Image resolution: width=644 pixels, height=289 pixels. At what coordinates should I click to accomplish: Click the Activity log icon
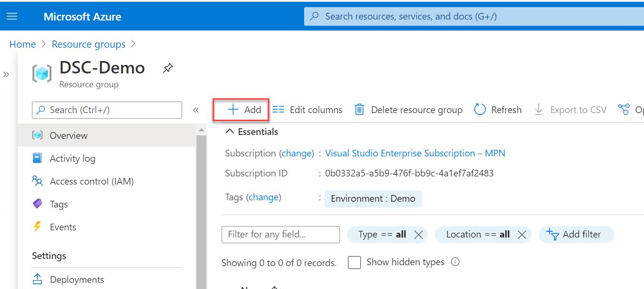pyautogui.click(x=37, y=158)
